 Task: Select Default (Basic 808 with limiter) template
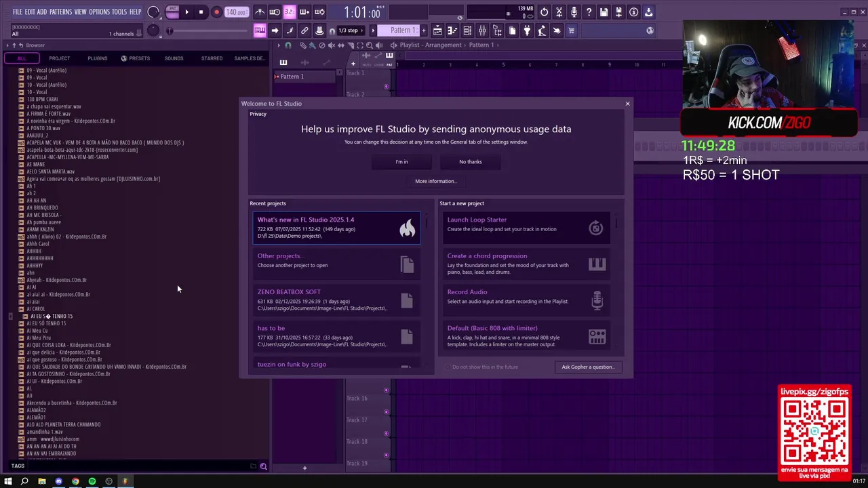(526, 336)
